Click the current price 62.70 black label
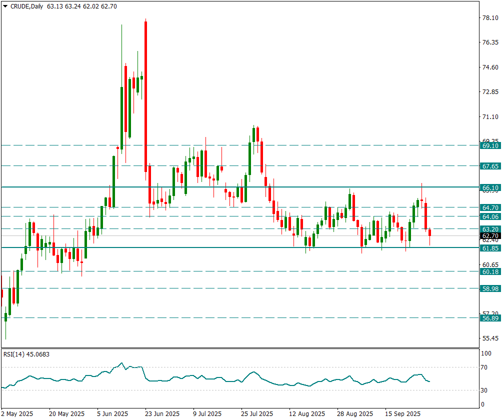 [490, 236]
